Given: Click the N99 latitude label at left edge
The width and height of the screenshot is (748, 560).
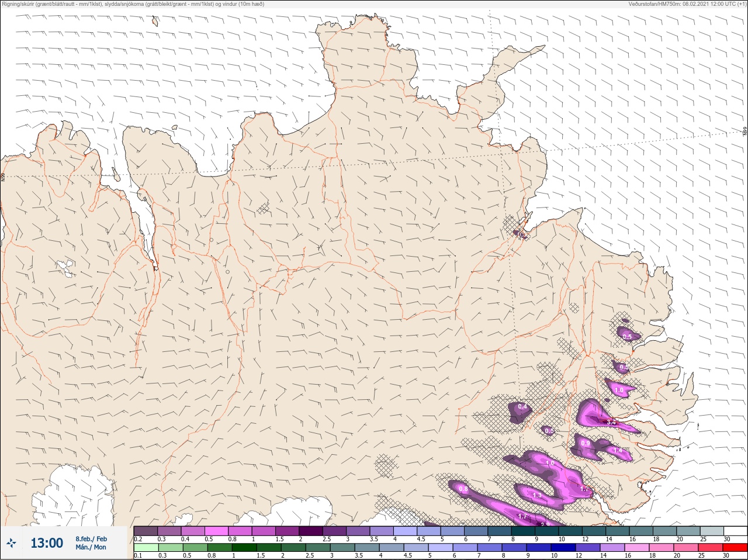Looking at the screenshot, I should (x=3, y=177).
